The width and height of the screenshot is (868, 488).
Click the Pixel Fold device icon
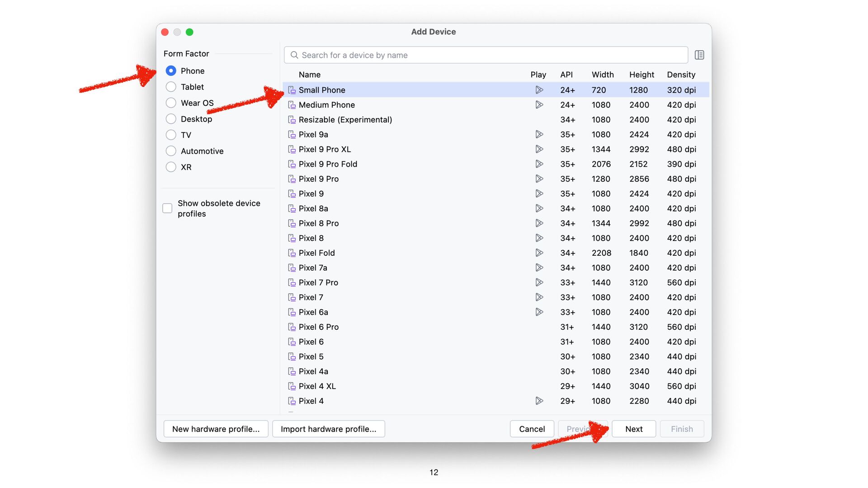point(292,253)
